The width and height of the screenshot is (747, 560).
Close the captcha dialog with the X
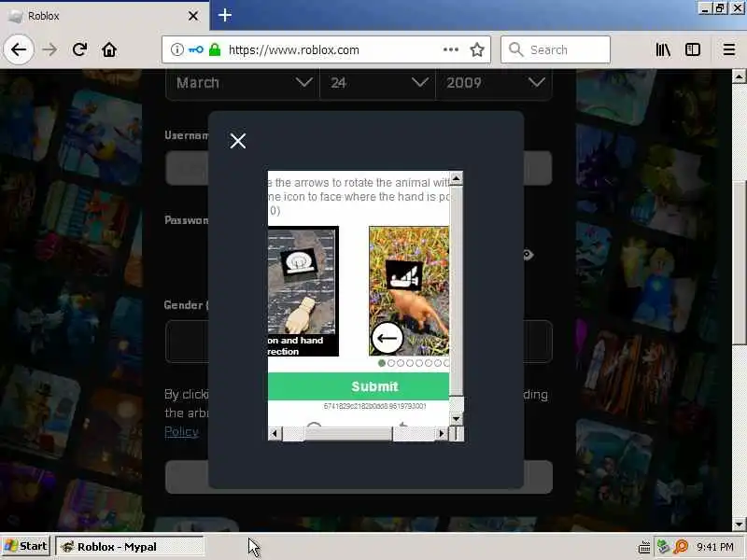[x=238, y=141]
